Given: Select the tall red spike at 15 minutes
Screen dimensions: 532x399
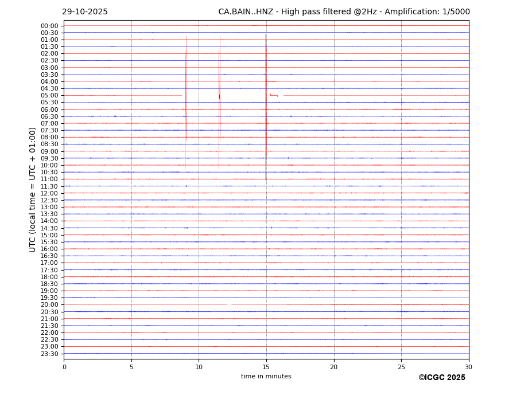Looking at the screenshot, I should [x=266, y=97].
